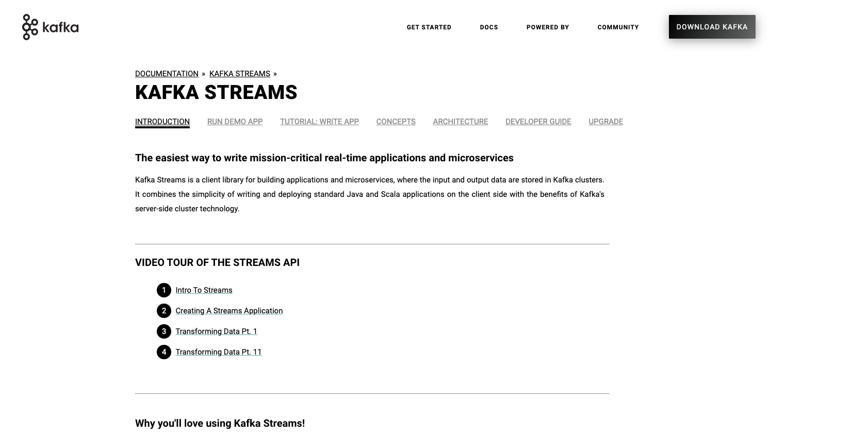Image resolution: width=868 pixels, height=435 pixels.
Task: Click 'Video Tour of the Streams API' heading
Action: (x=217, y=262)
